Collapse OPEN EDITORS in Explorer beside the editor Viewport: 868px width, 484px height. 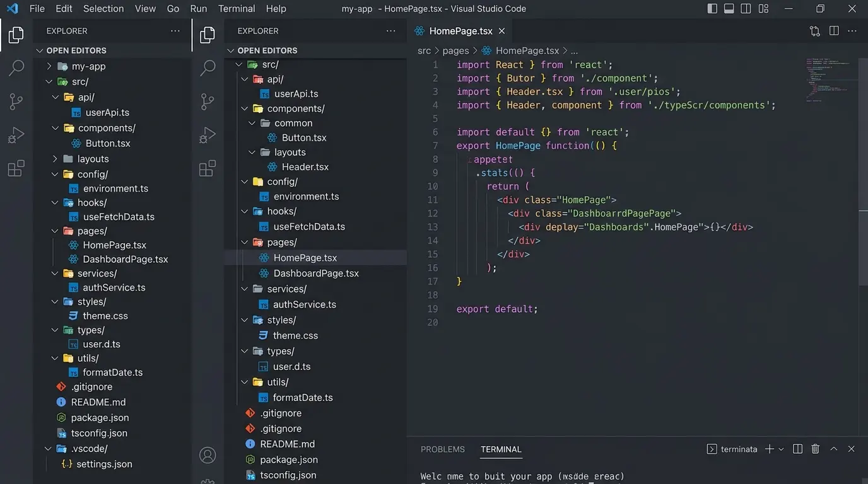pos(230,50)
